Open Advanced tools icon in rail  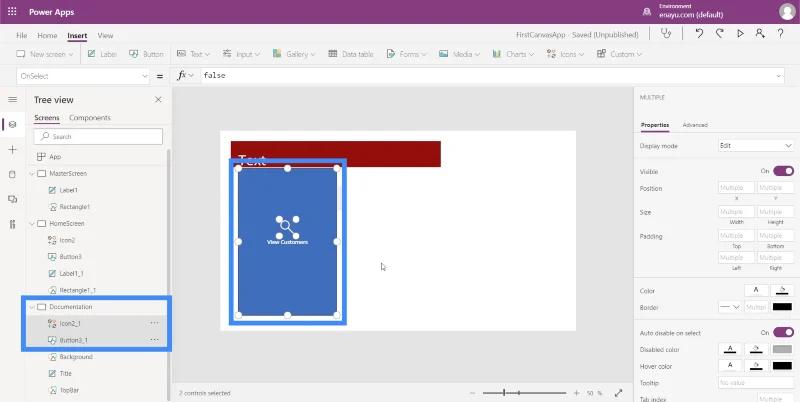(x=13, y=224)
